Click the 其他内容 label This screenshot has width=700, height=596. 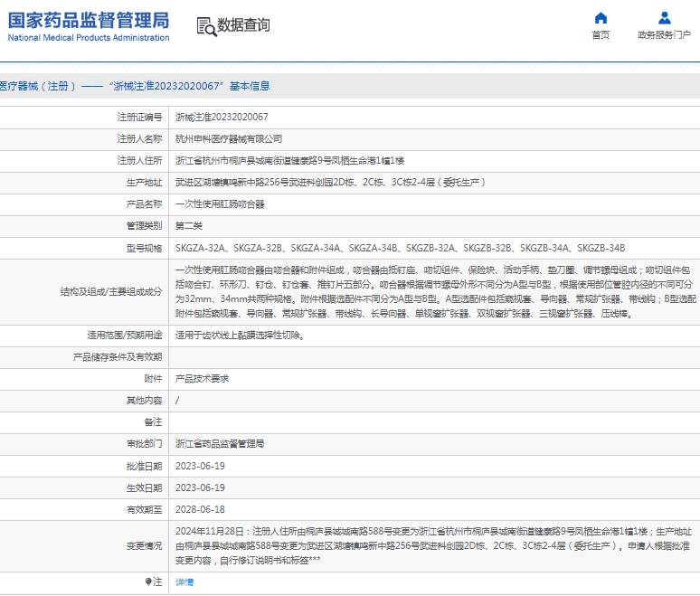pyautogui.click(x=144, y=401)
